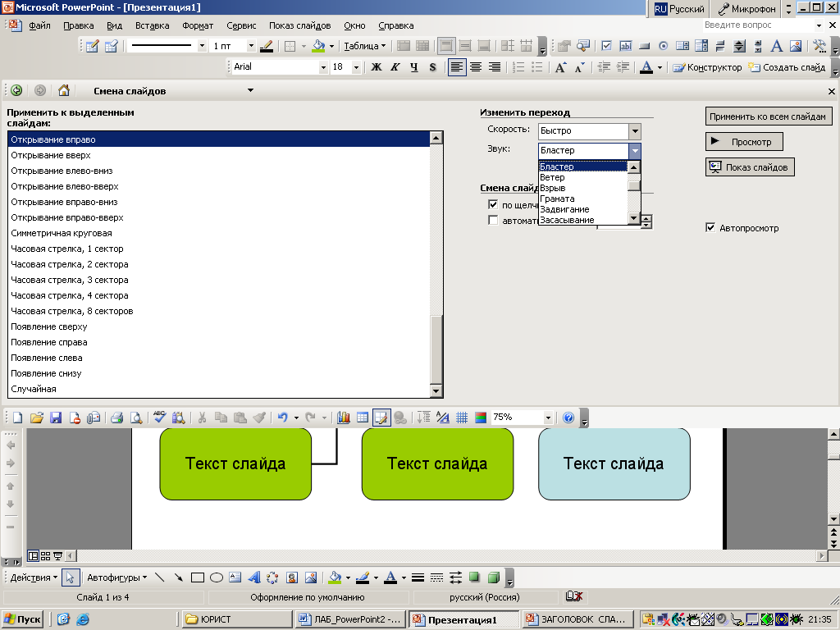The height and width of the screenshot is (630, 840).
Task: Uncheck the Автопросмотр checkbox
Action: click(x=710, y=228)
